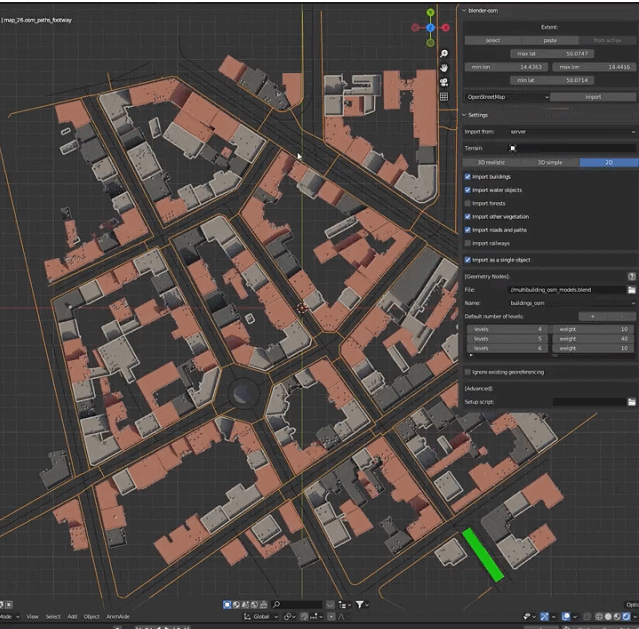Click the zoom magnifier icon in viewport
This screenshot has width=639, height=629.
tap(444, 54)
